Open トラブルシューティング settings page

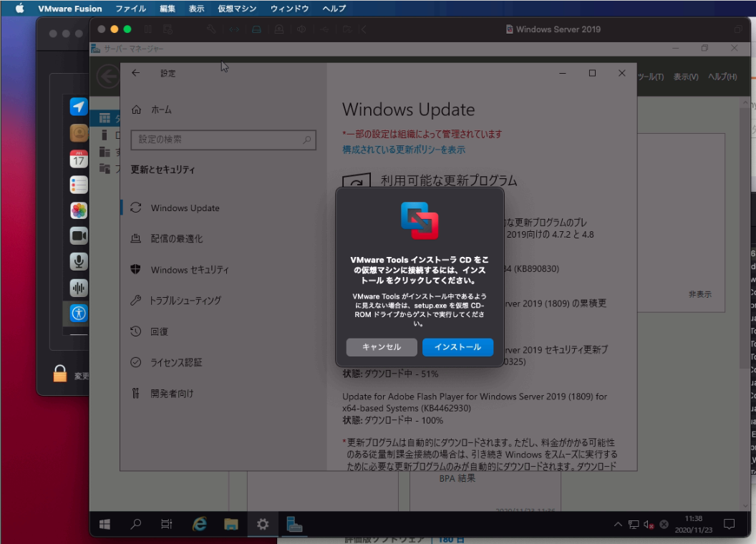tap(185, 301)
